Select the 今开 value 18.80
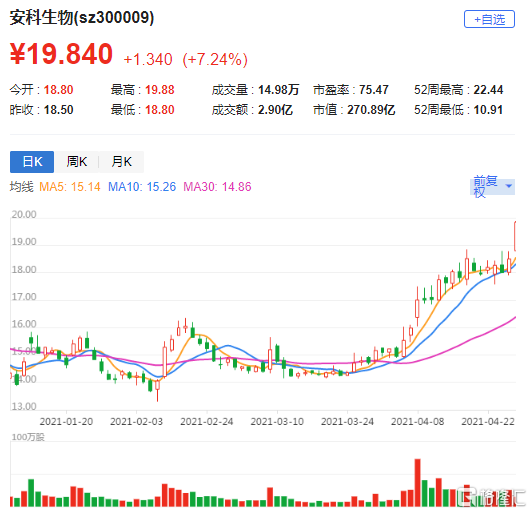The width and height of the screenshot is (532, 514). point(58,90)
